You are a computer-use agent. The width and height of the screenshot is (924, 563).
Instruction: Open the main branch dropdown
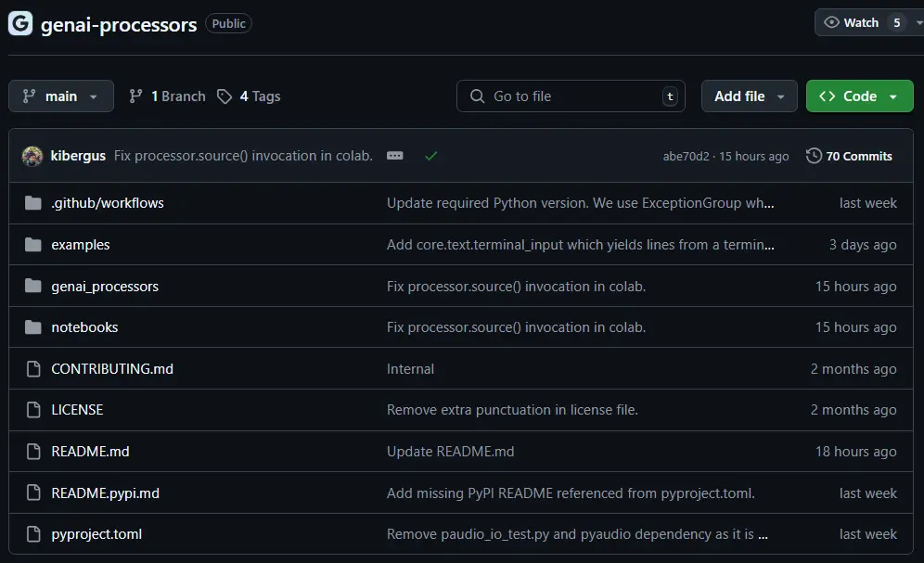point(61,96)
